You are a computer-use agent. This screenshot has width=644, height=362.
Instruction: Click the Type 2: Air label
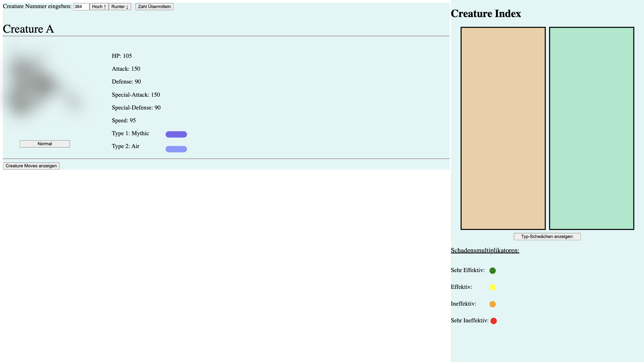126,146
